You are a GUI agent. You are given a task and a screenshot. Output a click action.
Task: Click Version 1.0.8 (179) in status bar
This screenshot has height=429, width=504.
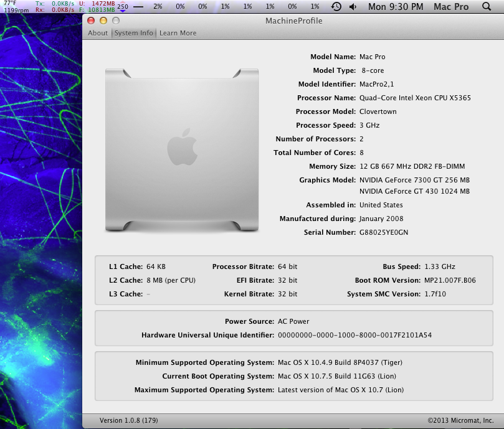(128, 420)
